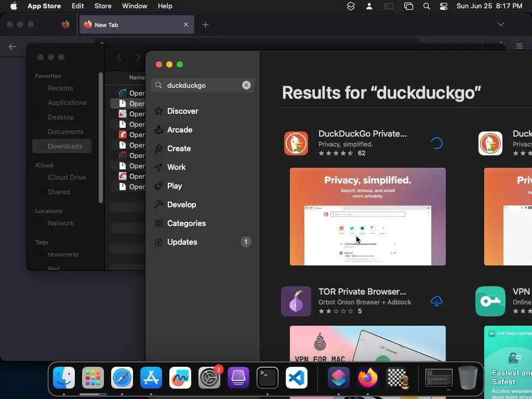Viewport: 532px width, 399px height.
Task: Open VPN app icon with key
Action: pos(490,301)
